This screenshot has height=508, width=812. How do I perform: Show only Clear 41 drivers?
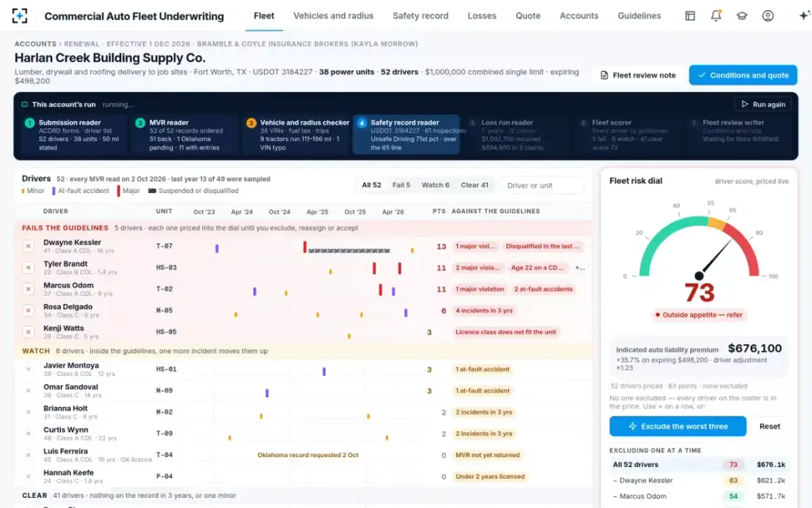(474, 185)
